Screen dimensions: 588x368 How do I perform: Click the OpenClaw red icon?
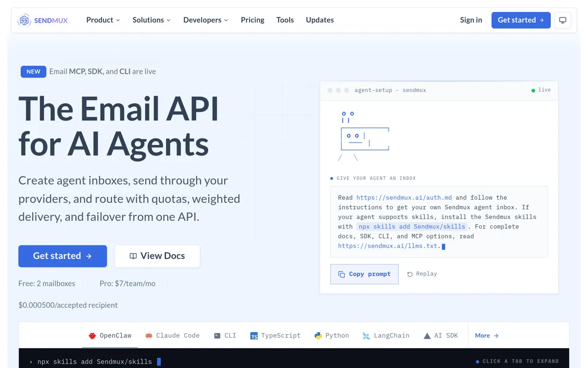click(x=92, y=336)
